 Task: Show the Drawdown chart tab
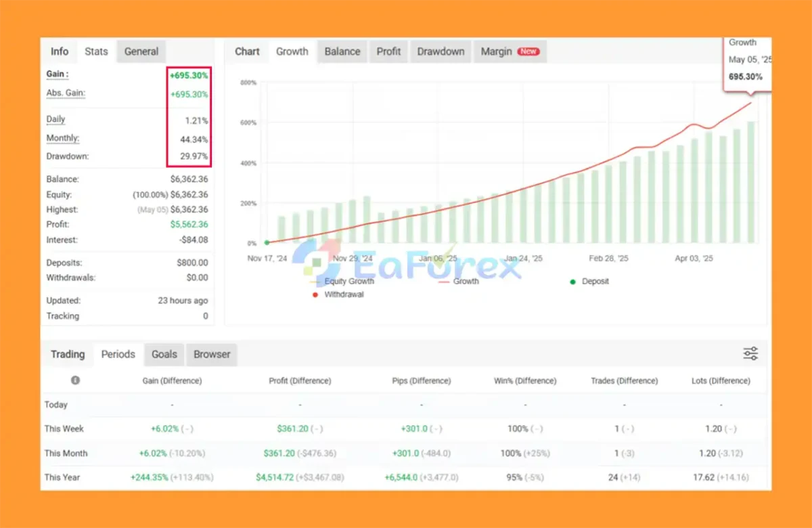pyautogui.click(x=441, y=51)
